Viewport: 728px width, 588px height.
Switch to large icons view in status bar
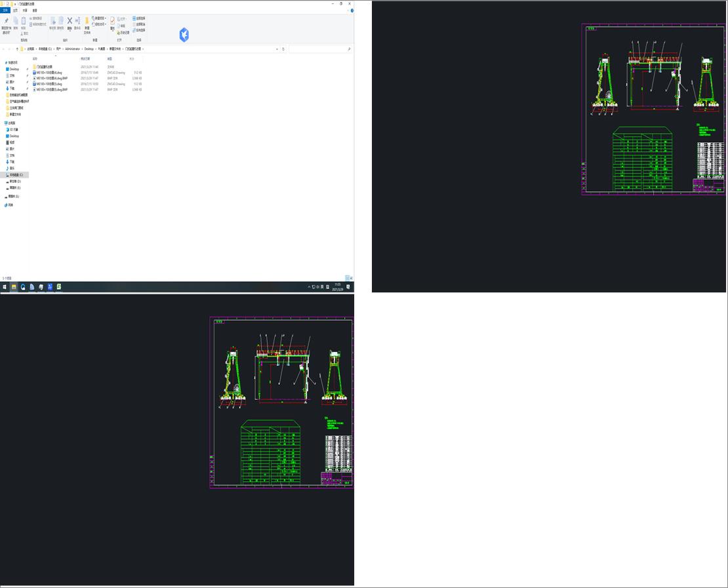pyautogui.click(x=352, y=278)
